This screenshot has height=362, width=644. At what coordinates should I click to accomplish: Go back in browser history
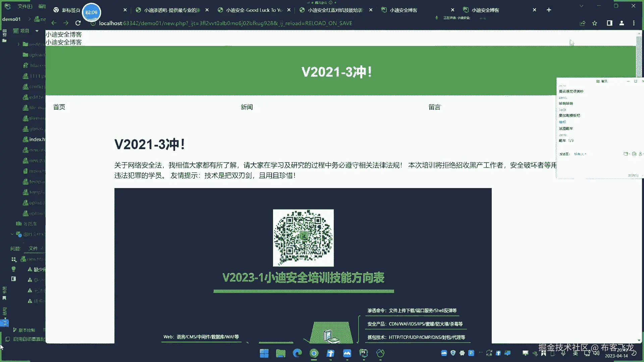click(x=54, y=23)
